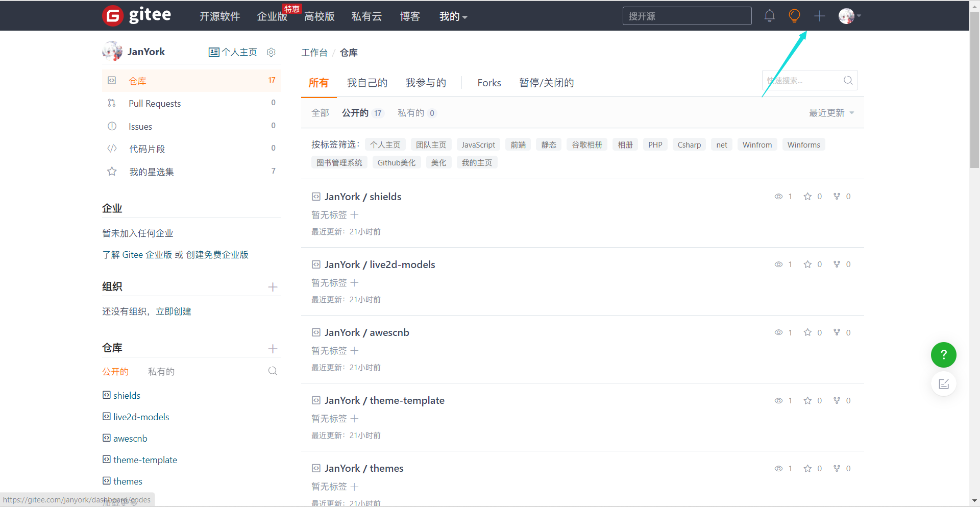Open JanYork / shields repository

click(363, 197)
